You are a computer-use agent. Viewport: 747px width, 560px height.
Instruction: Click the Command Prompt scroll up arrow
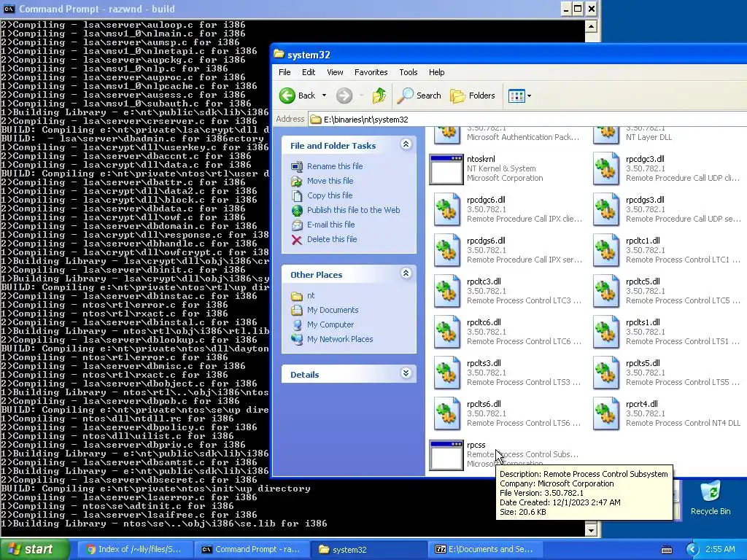(591, 26)
